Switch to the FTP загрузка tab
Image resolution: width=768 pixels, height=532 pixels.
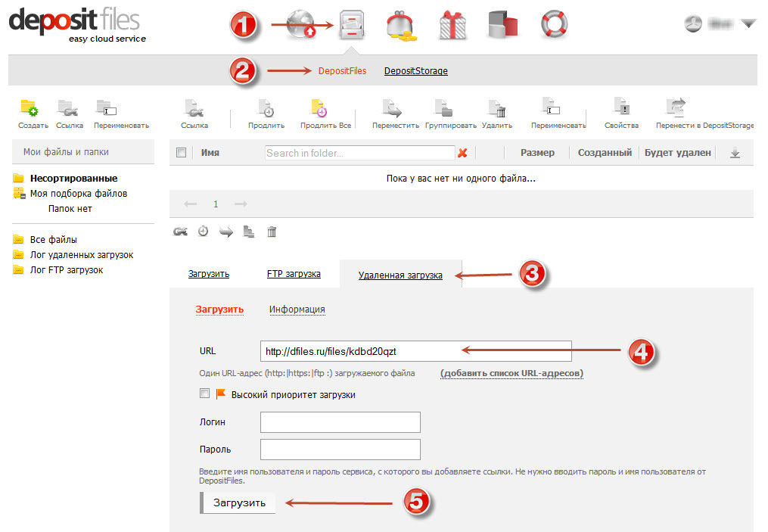click(x=294, y=274)
